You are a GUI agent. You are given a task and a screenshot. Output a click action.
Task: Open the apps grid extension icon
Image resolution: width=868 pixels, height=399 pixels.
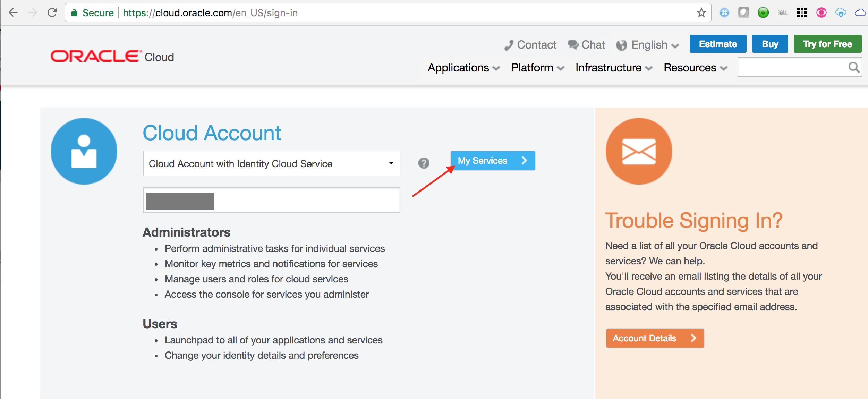click(802, 13)
